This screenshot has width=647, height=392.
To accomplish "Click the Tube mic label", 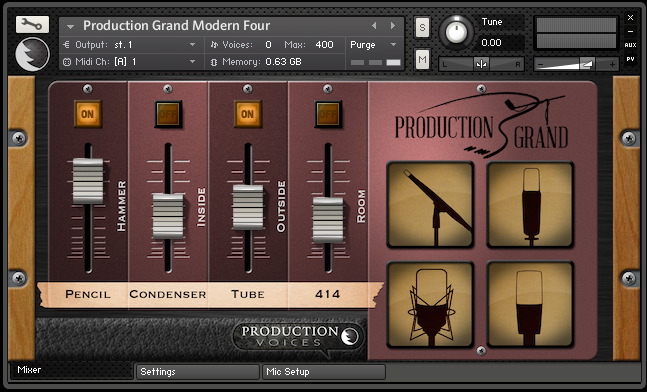I will (248, 294).
